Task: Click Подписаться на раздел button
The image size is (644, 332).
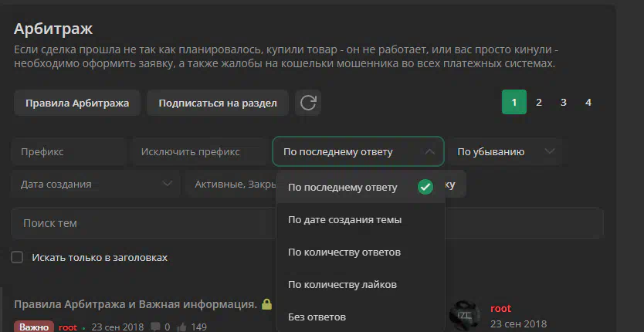Action: 218,103
